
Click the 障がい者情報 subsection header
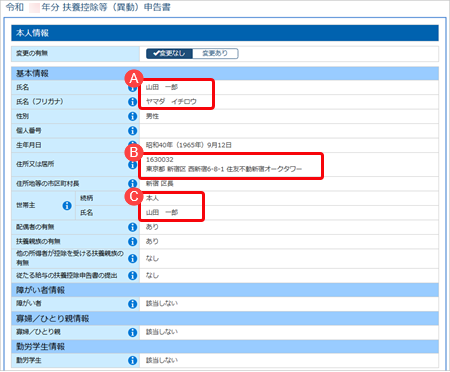tap(225, 290)
